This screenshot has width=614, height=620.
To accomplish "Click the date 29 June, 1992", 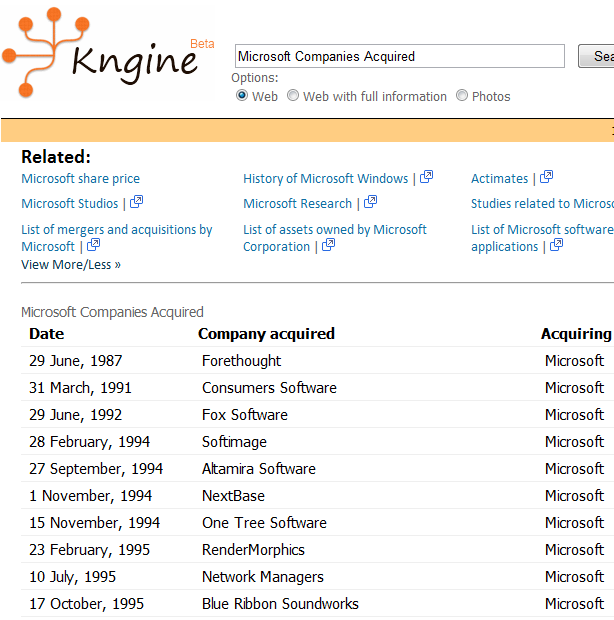I will pyautogui.click(x=76, y=415).
